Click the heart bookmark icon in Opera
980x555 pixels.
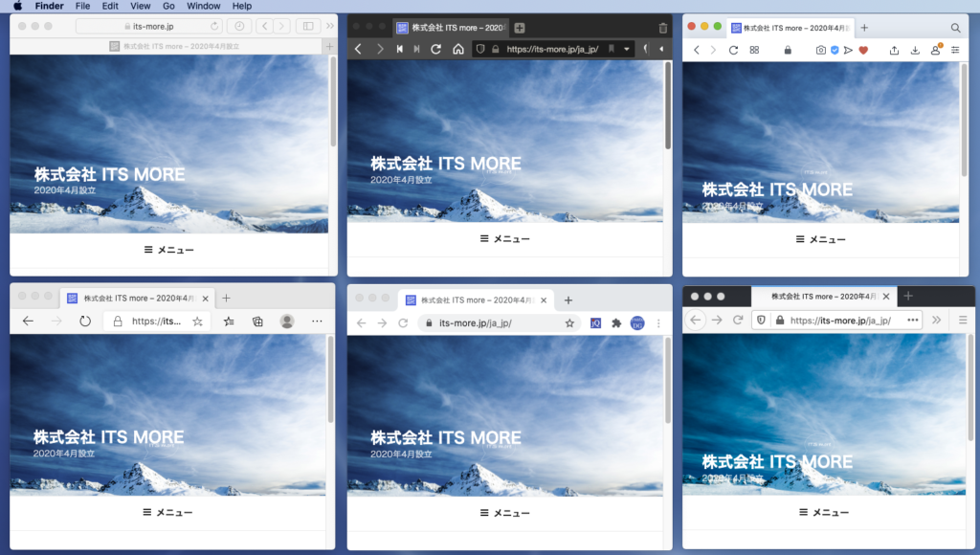coord(863,50)
